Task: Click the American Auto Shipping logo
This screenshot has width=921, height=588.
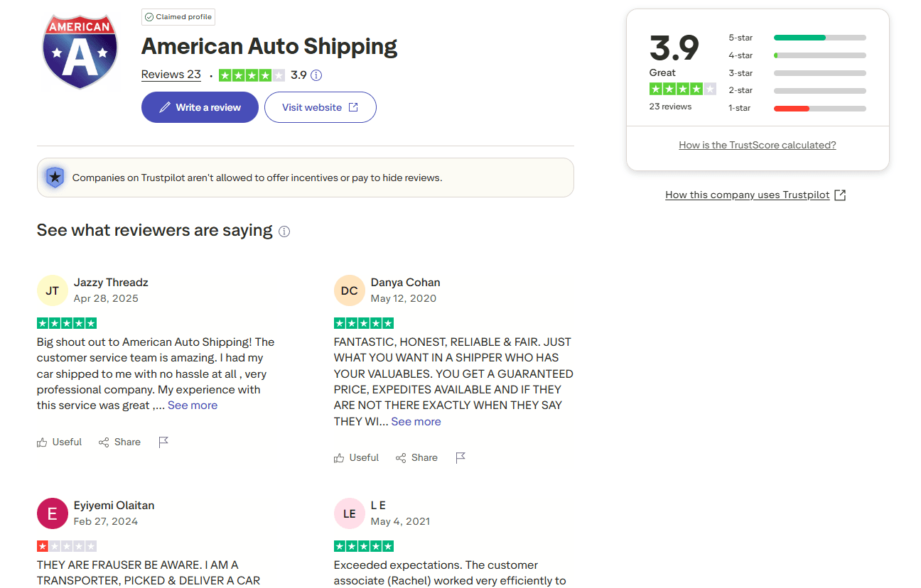Action: point(79,51)
